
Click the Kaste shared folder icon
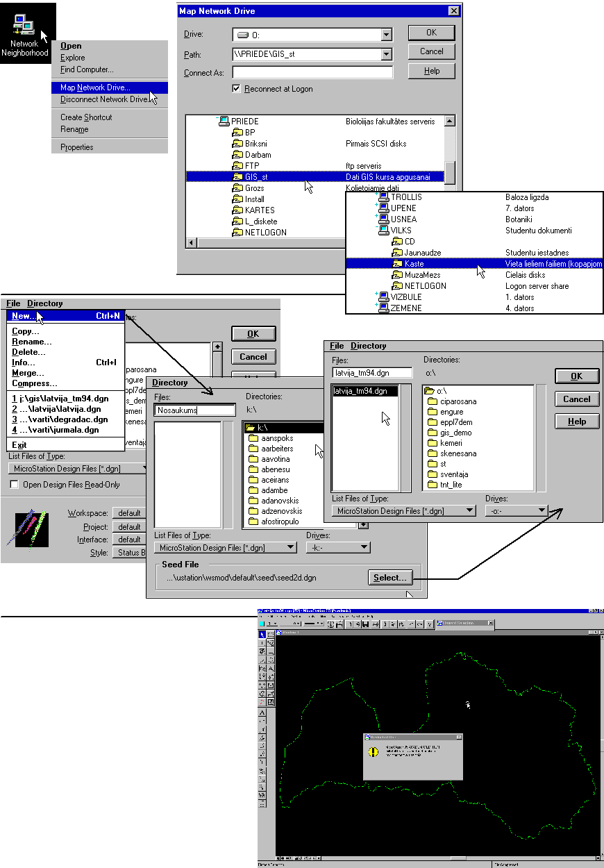397,264
